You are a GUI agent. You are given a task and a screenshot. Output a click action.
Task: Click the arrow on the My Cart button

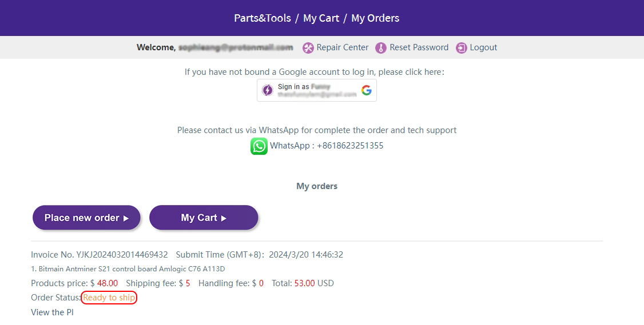click(224, 218)
